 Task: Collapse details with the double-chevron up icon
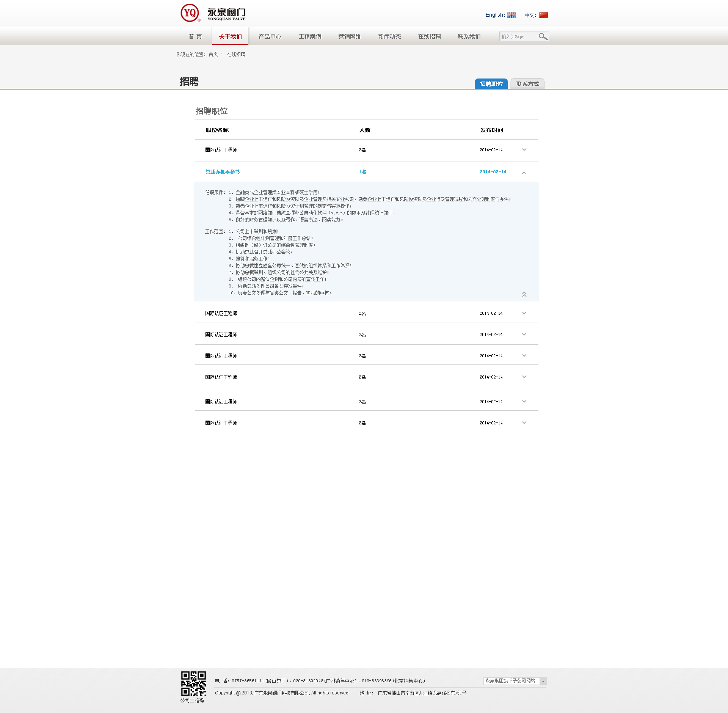click(x=524, y=294)
